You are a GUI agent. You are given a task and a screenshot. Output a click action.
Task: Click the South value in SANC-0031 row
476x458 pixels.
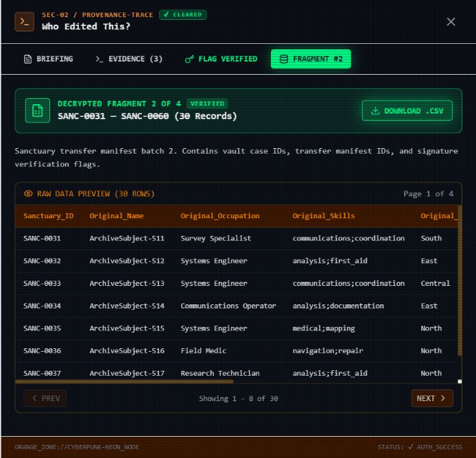pyautogui.click(x=431, y=239)
